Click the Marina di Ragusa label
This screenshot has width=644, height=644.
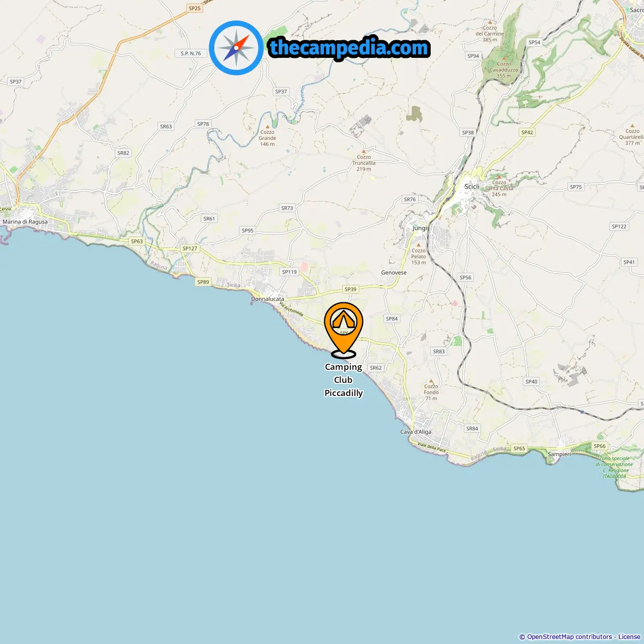pyautogui.click(x=25, y=222)
